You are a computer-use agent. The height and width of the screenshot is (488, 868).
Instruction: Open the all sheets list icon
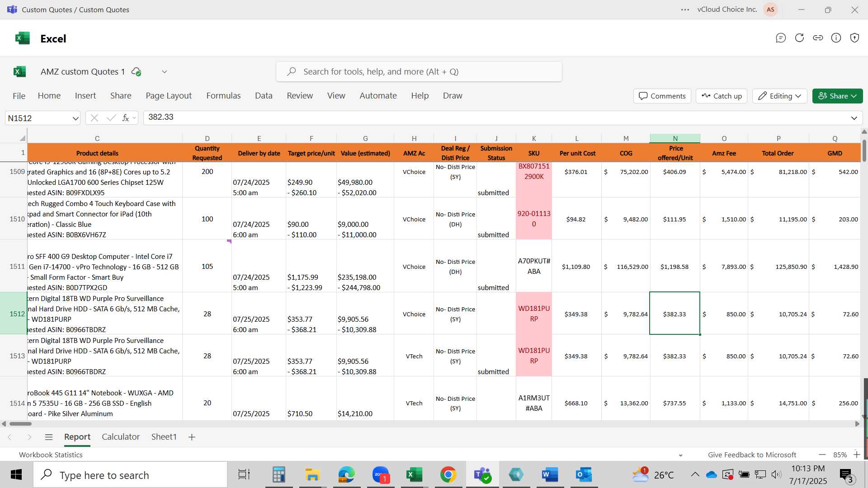click(49, 437)
